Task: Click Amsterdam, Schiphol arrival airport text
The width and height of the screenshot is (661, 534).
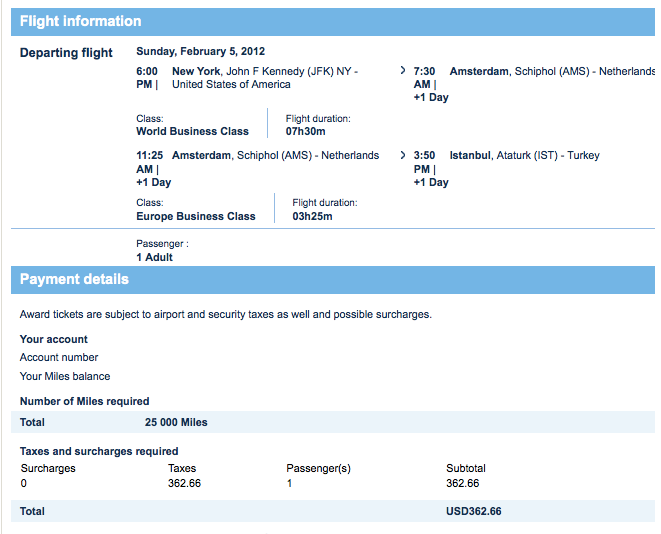Action: click(x=552, y=72)
